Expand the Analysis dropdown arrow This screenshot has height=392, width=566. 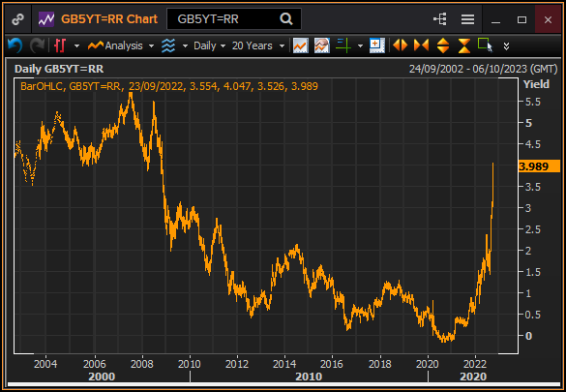151,46
